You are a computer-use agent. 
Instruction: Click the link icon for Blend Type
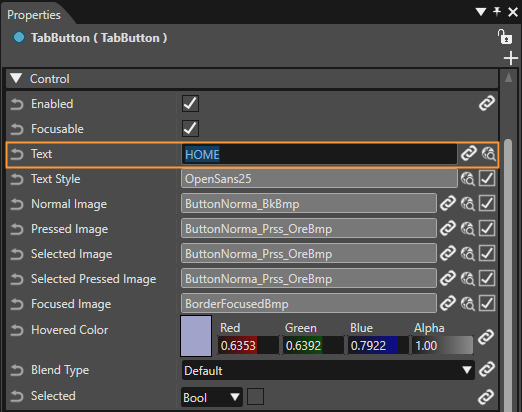point(487,369)
